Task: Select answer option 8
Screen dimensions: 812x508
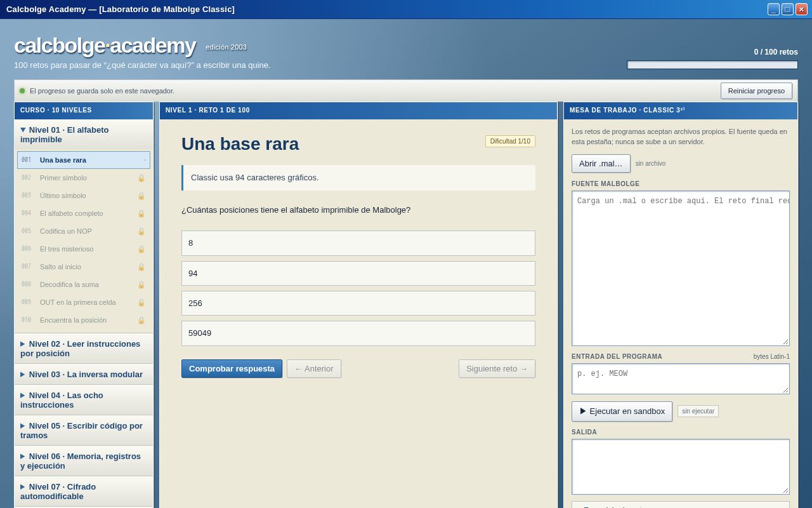Action: click(358, 243)
